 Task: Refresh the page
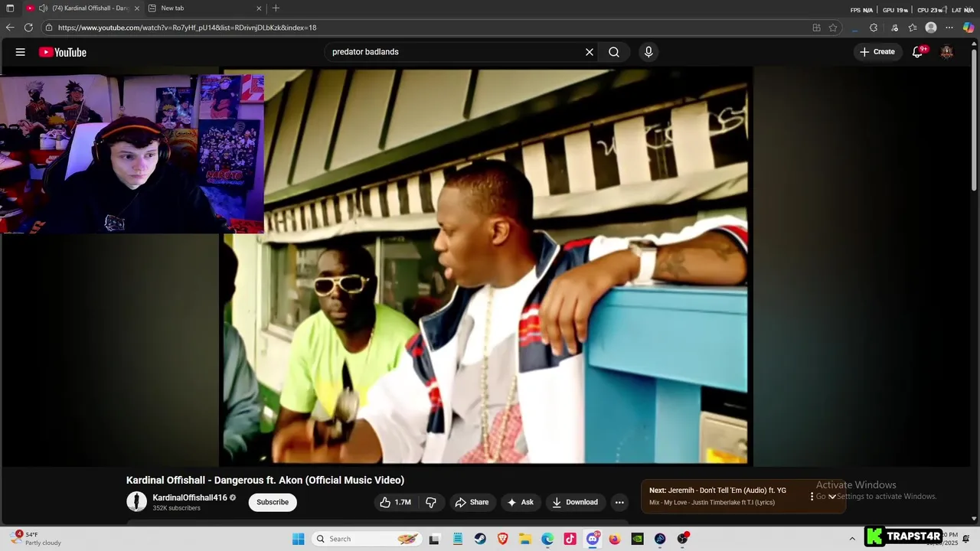point(28,28)
